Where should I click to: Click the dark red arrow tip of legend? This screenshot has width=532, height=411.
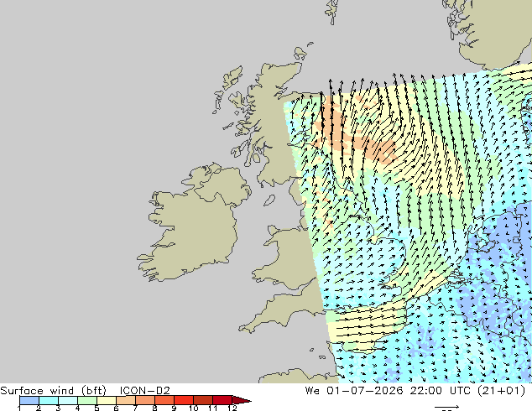point(242,400)
